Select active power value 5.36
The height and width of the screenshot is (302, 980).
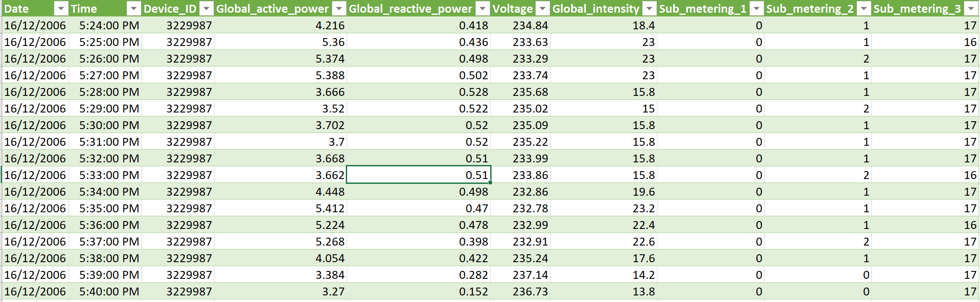(280, 42)
